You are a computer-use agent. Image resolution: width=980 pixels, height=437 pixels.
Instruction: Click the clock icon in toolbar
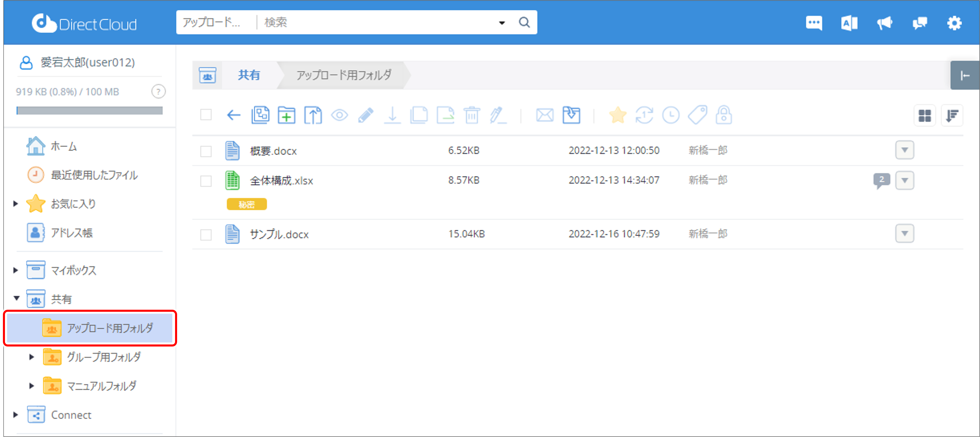coord(671,115)
